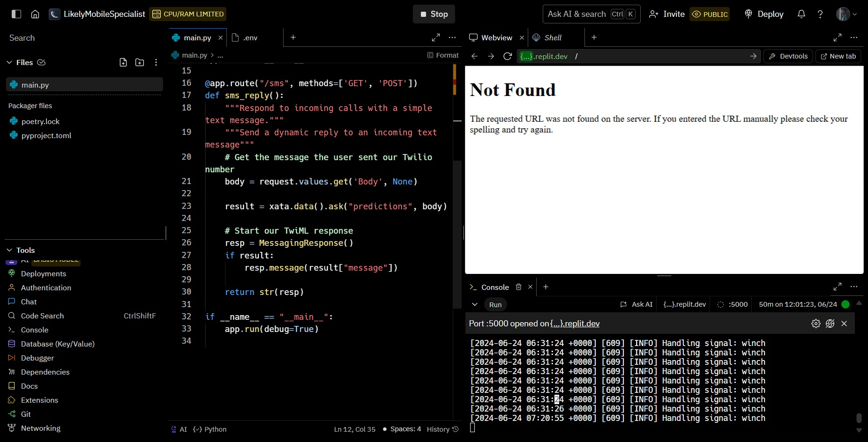Open the replit.dev link in port banner
This screenshot has height=442, width=868.
[x=575, y=324]
